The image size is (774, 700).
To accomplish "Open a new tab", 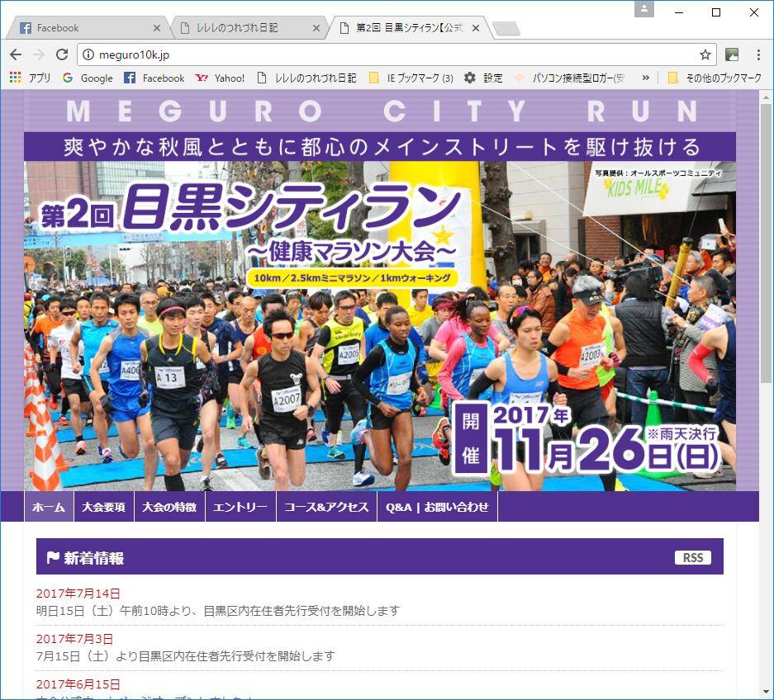I will 506,29.
